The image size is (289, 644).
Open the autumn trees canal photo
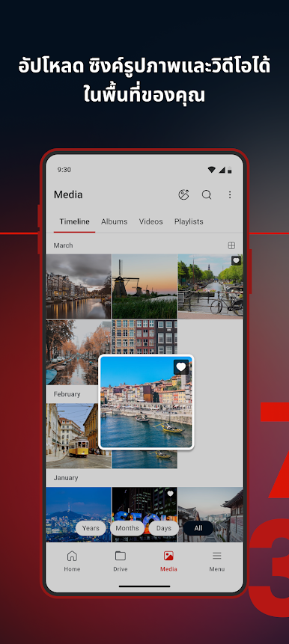[79, 352]
